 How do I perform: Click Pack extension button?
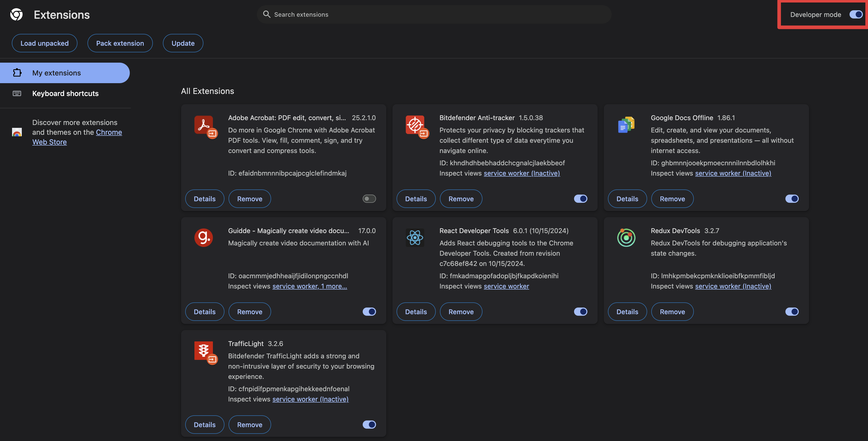120,43
